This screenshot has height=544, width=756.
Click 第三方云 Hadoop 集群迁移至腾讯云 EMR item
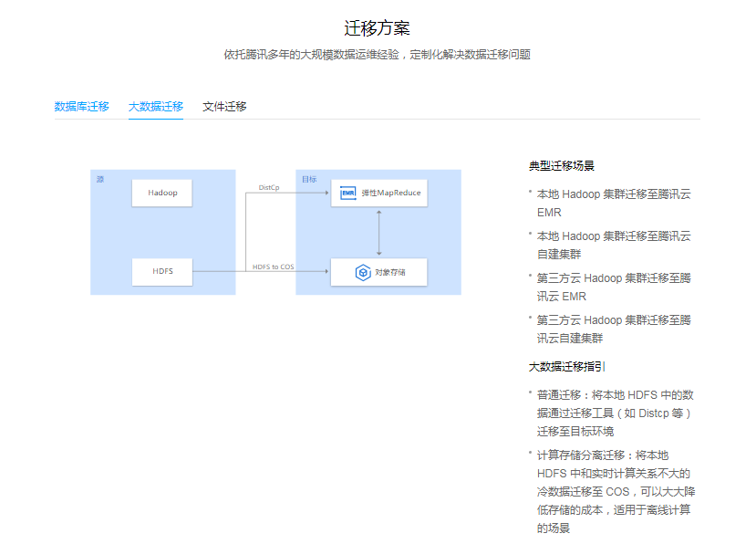coord(614,288)
